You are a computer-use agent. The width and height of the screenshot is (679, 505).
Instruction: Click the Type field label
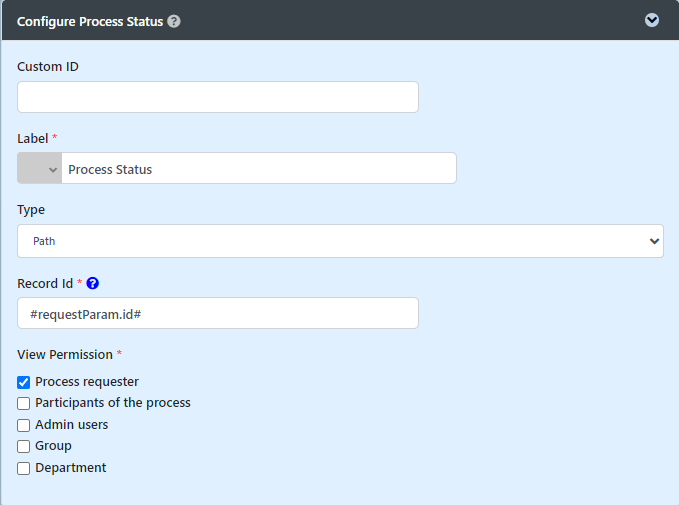31,210
